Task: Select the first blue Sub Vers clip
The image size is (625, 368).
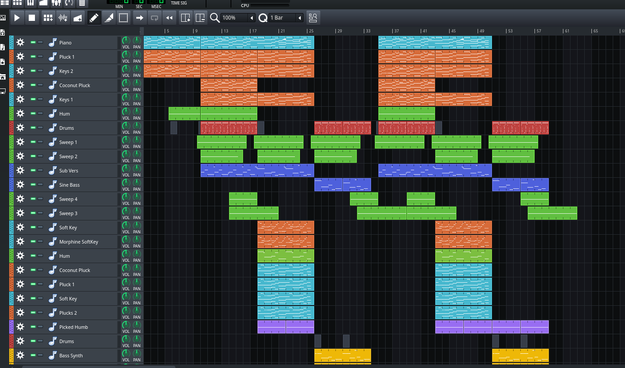Action: [x=257, y=171]
